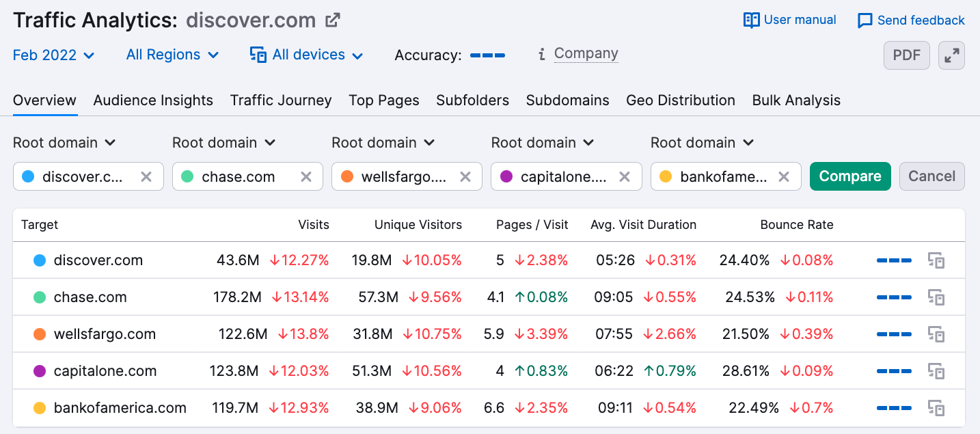Screen dimensions: 980x434
Task: Open the All Regions dropdown
Action: click(x=172, y=55)
